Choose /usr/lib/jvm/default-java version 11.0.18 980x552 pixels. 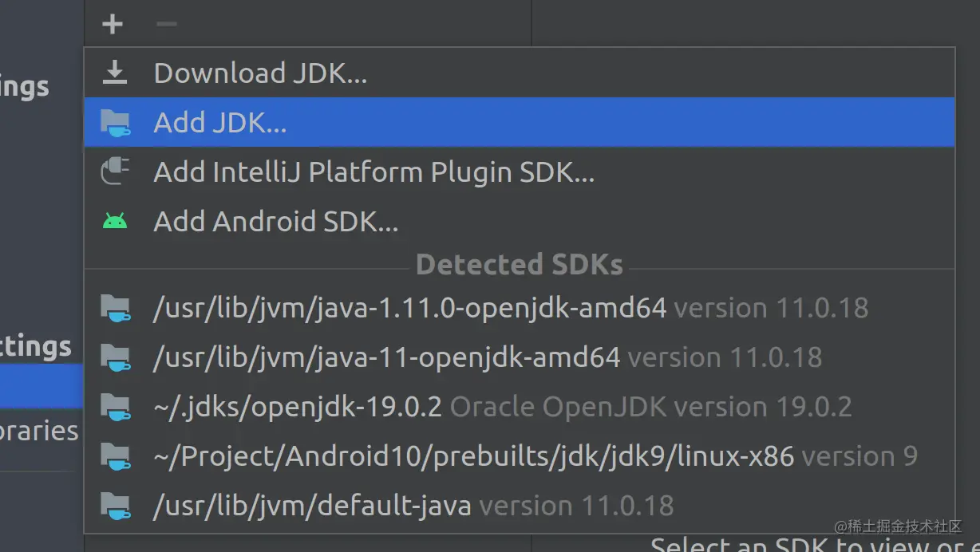[x=520, y=506]
